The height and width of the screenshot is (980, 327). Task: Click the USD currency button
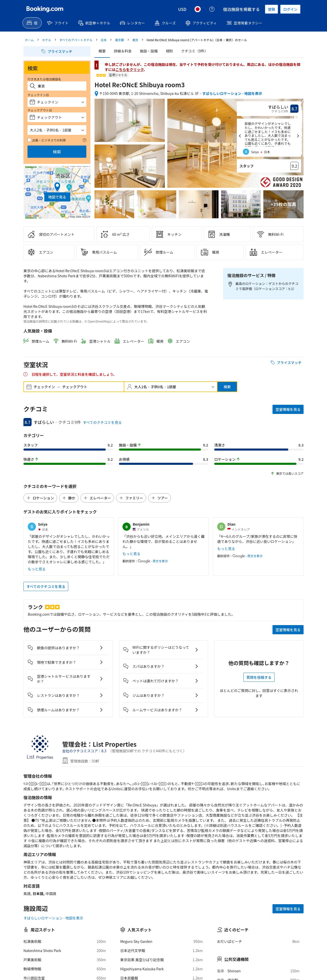coord(182,9)
